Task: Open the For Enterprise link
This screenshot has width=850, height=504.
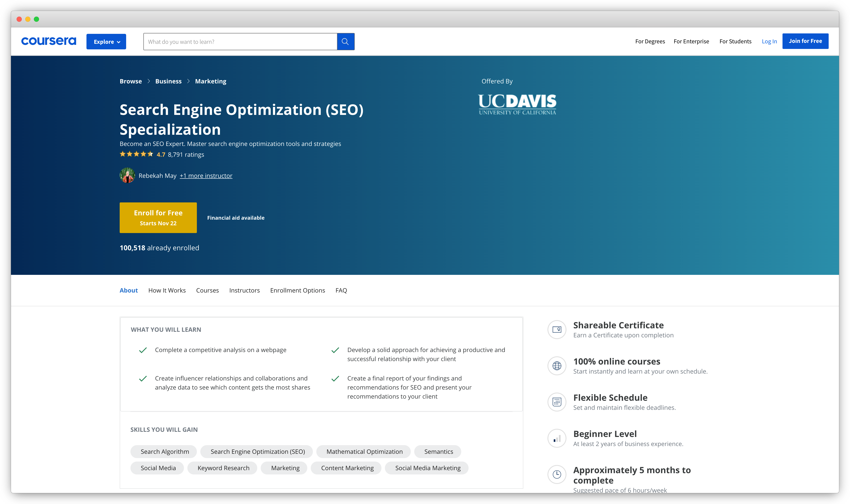Action: tap(691, 41)
